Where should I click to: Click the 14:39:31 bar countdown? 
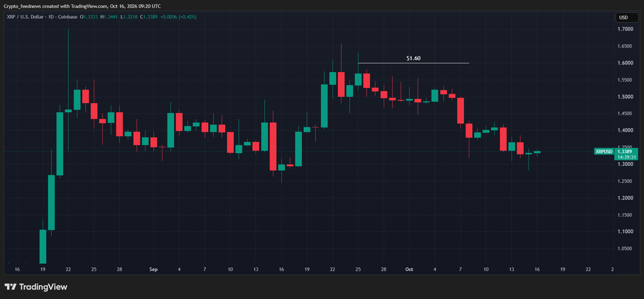coord(626,157)
